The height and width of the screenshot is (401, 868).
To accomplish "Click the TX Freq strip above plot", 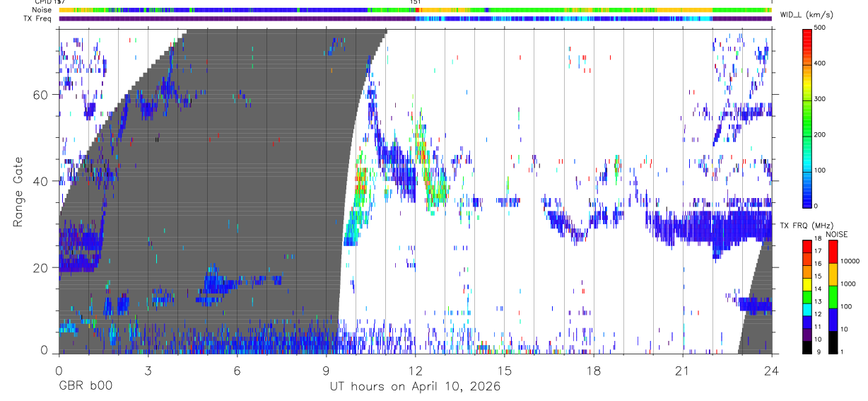I will pos(416,18).
